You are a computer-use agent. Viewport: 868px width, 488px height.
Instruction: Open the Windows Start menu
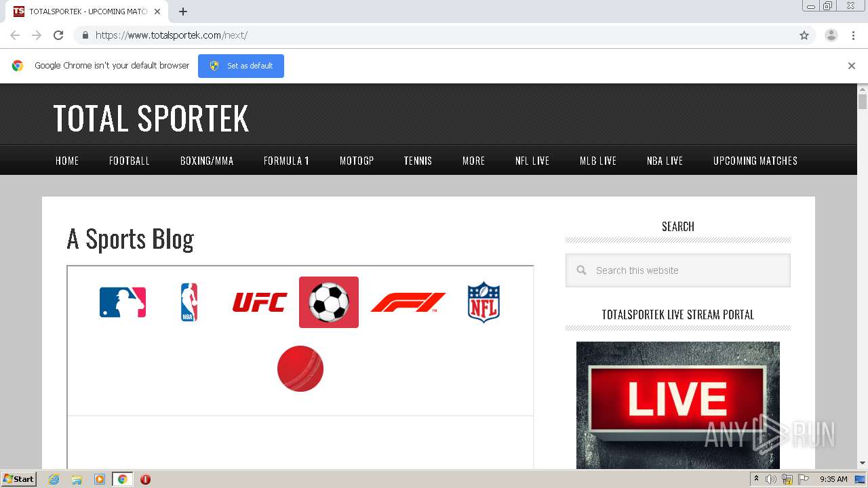[19, 479]
